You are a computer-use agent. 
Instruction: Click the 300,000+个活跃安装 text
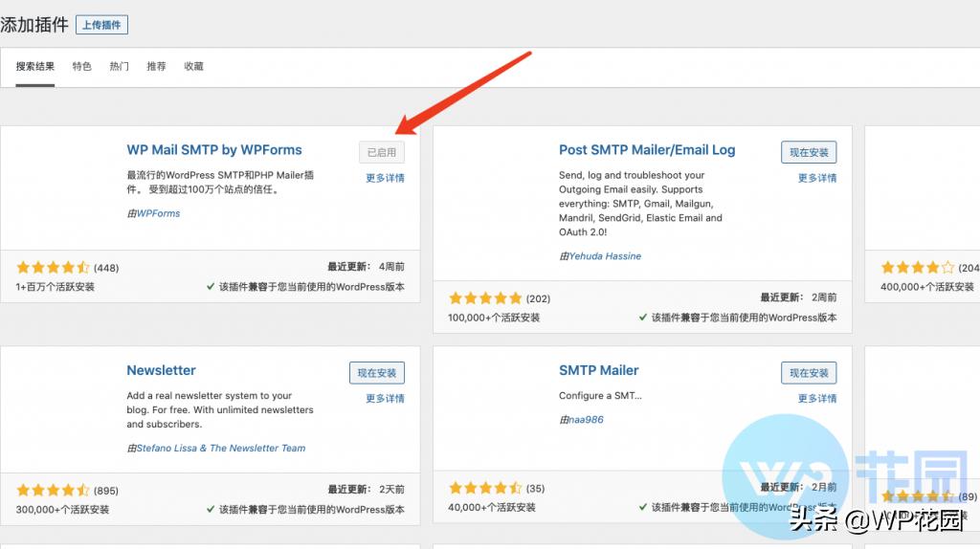(x=62, y=510)
